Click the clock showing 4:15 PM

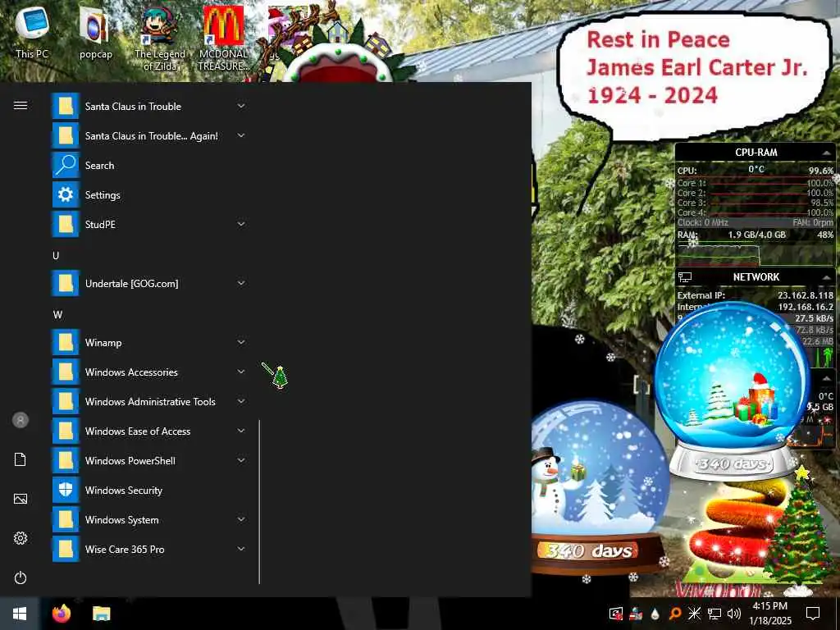pyautogui.click(x=769, y=606)
